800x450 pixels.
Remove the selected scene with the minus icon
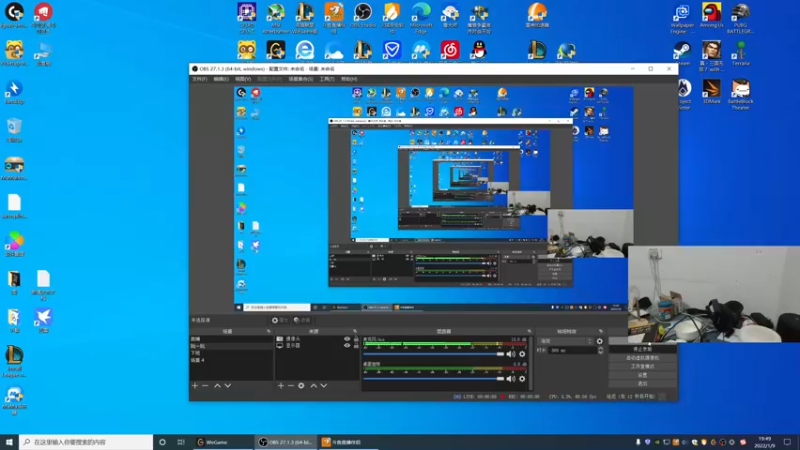(x=205, y=386)
